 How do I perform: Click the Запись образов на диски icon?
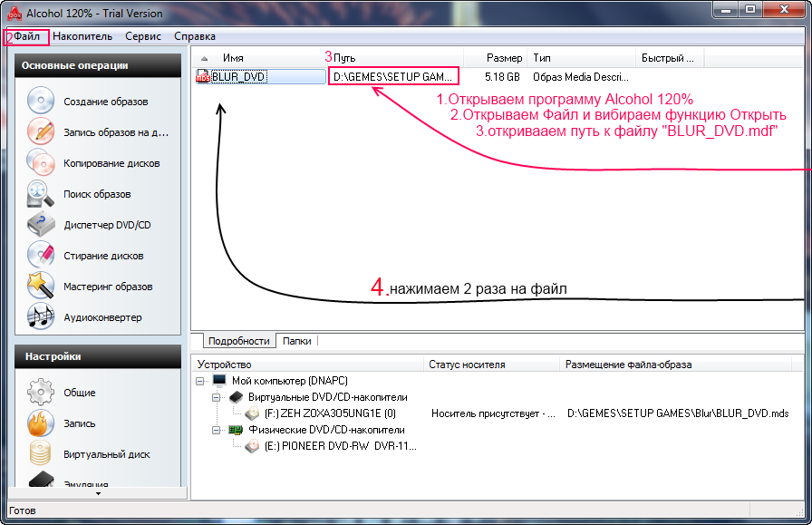pyautogui.click(x=41, y=131)
